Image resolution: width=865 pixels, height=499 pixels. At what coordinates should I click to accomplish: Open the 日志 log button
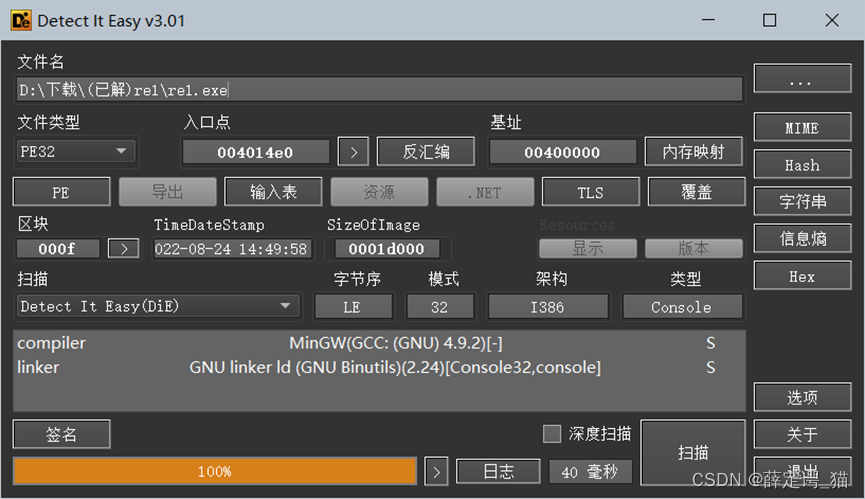[498, 471]
